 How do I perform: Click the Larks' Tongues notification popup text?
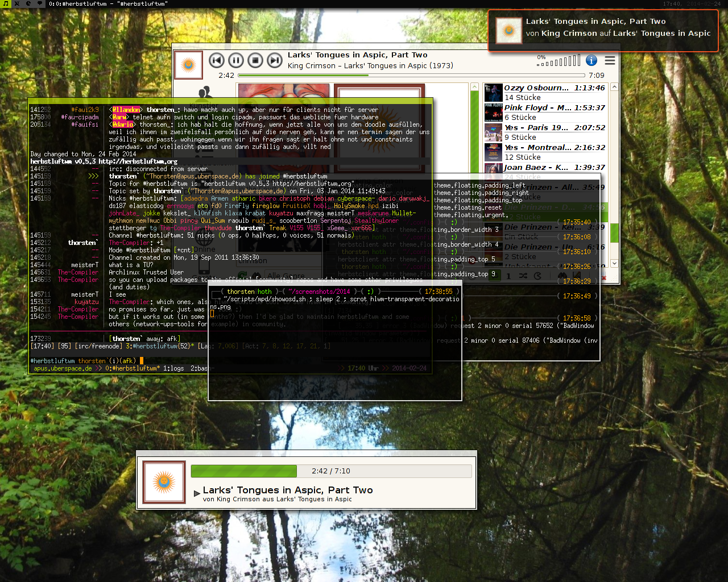618,27
